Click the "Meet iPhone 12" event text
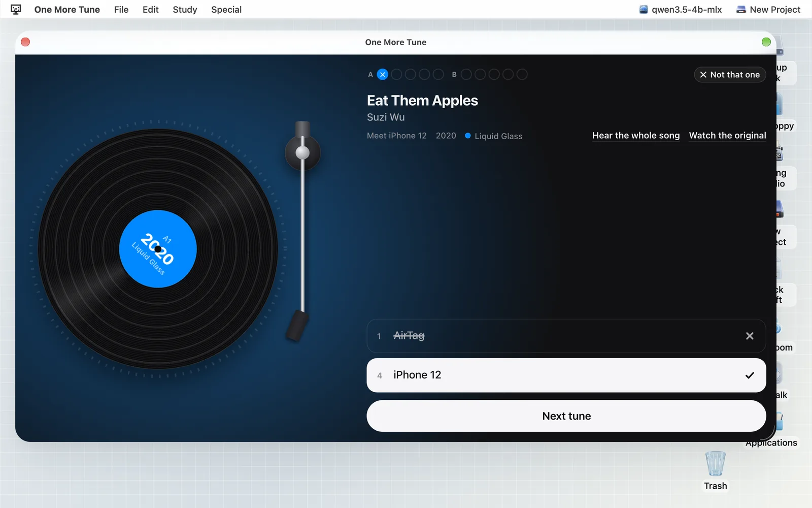812x508 pixels. (397, 136)
